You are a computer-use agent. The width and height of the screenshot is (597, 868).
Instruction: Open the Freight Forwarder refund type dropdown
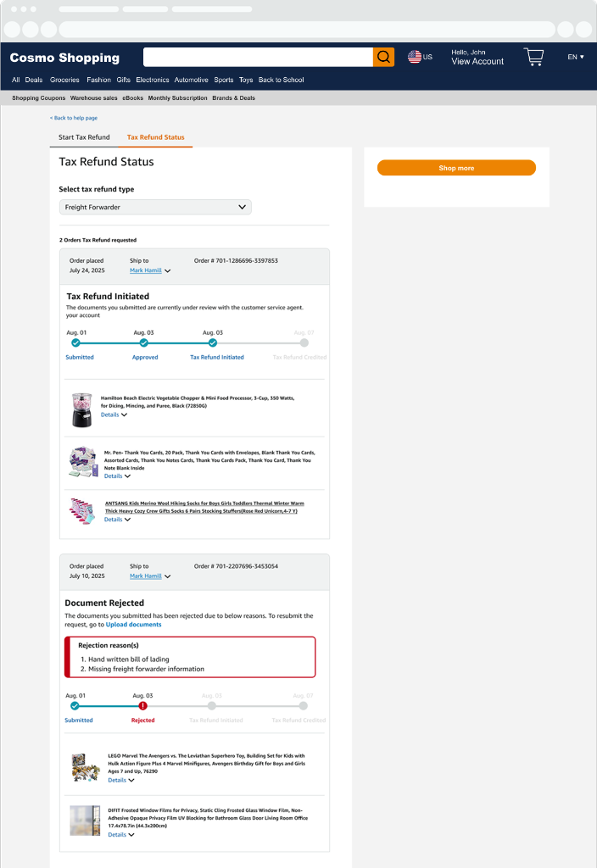click(x=155, y=207)
